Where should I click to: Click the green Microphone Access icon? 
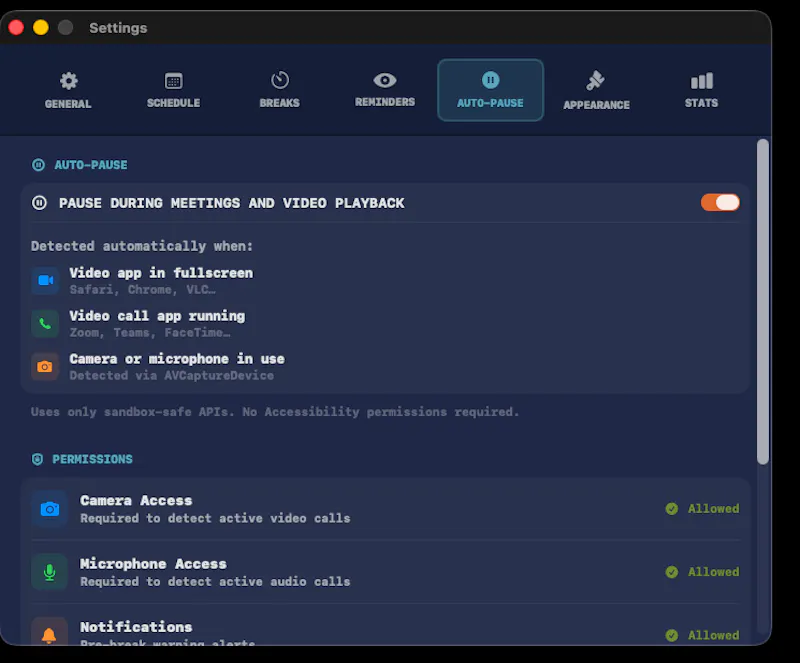[x=49, y=572]
